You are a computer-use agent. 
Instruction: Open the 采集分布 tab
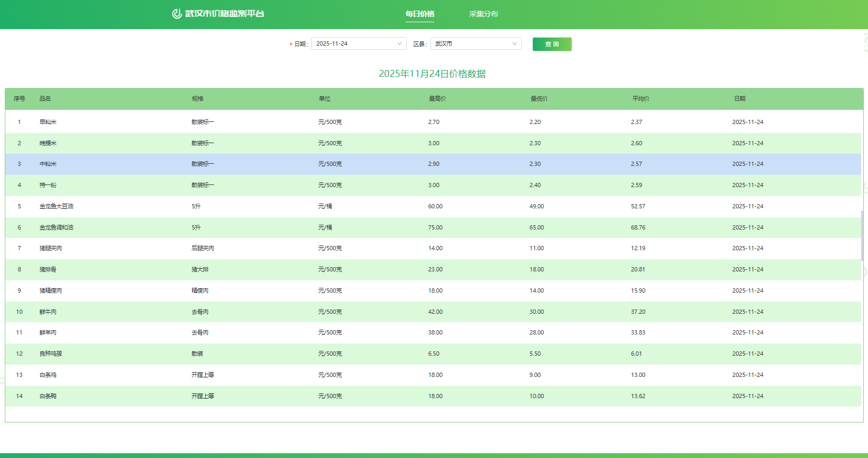pyautogui.click(x=483, y=14)
